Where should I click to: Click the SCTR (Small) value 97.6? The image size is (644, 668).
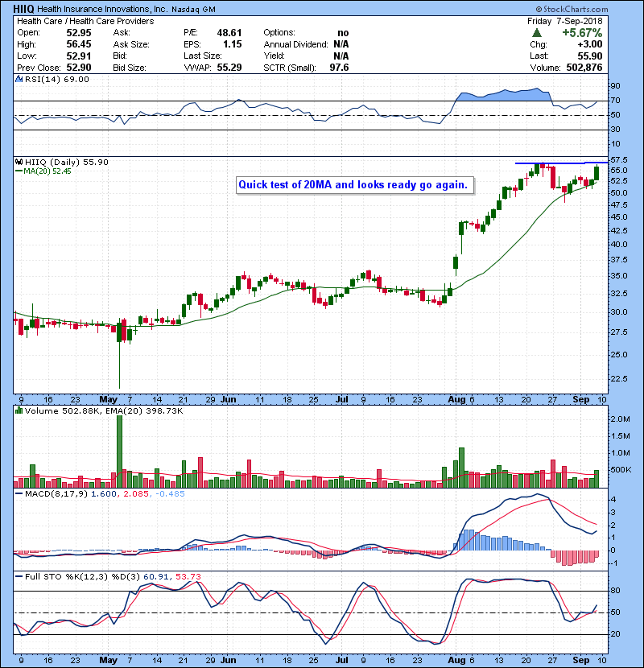(339, 68)
